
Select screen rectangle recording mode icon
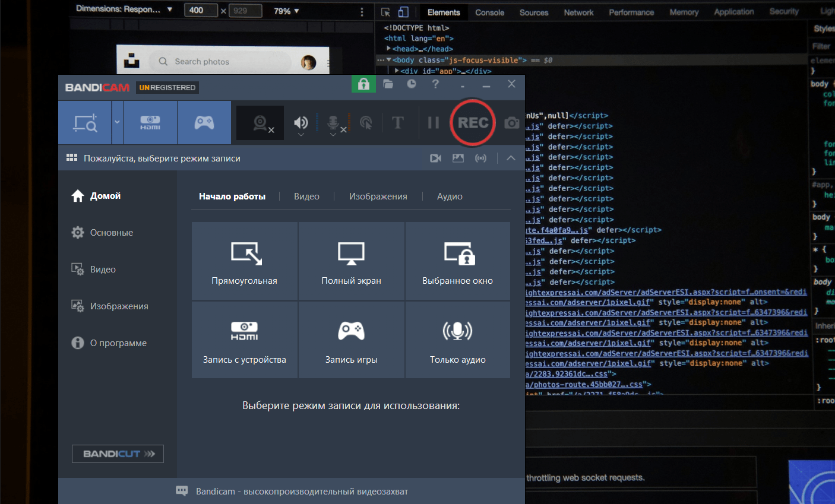click(85, 123)
